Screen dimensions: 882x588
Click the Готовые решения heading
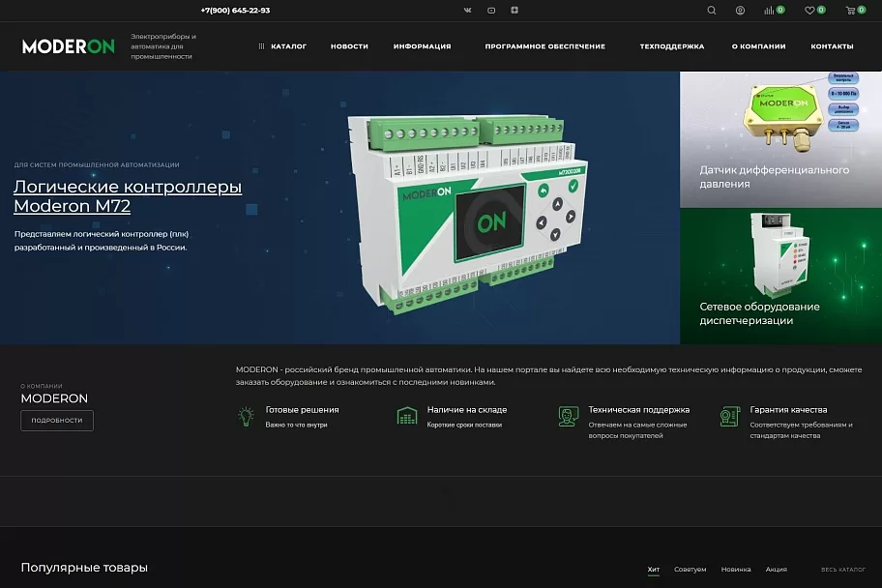coord(302,410)
